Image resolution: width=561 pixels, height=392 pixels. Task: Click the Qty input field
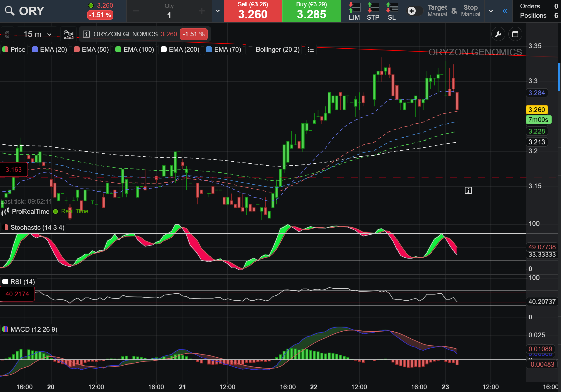click(x=169, y=11)
